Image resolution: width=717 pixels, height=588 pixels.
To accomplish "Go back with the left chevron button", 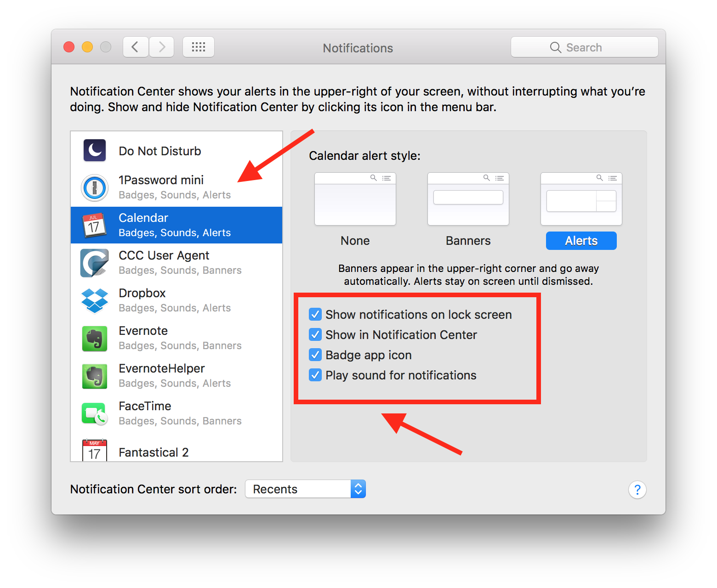I will (x=136, y=47).
